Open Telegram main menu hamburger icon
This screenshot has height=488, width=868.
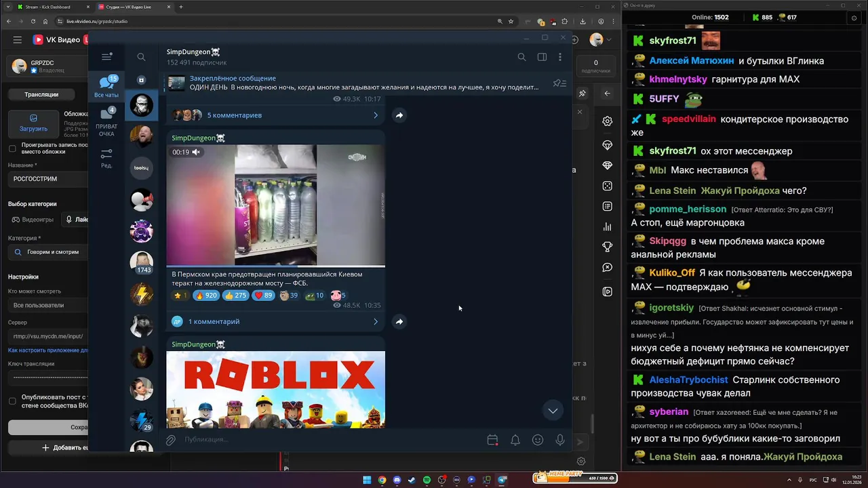[x=106, y=57]
